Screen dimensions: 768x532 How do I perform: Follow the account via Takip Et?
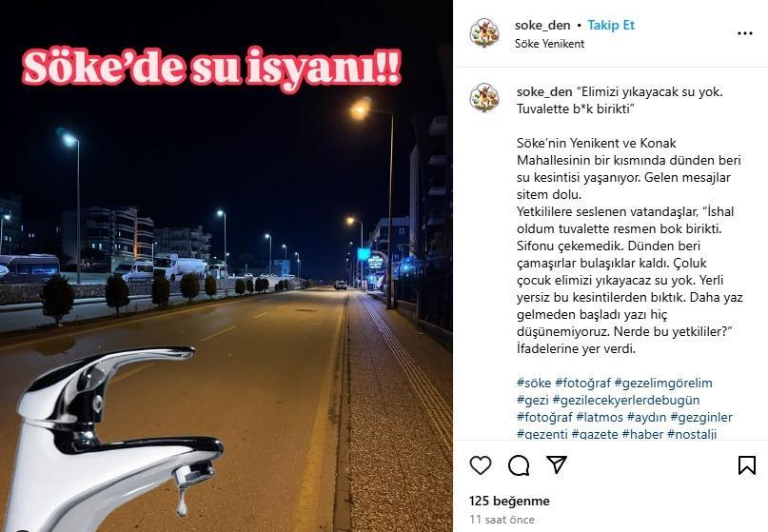[x=611, y=25]
